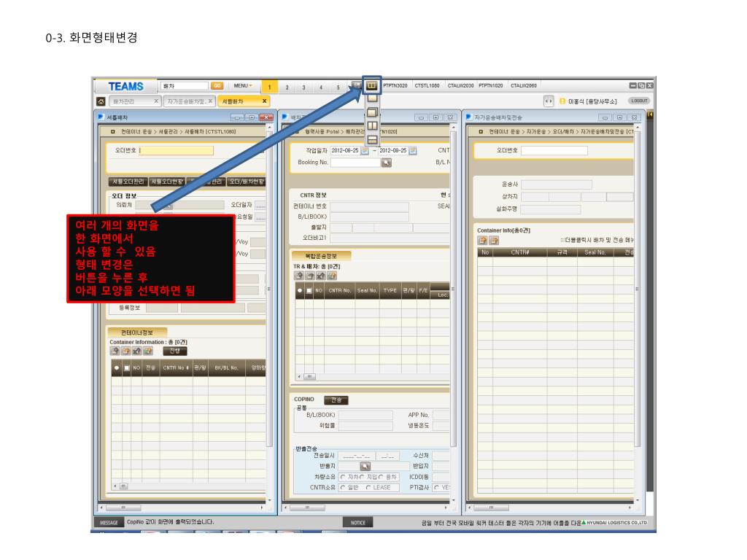Select the vertical split layout option
The height and width of the screenshot is (560, 747).
click(372, 126)
